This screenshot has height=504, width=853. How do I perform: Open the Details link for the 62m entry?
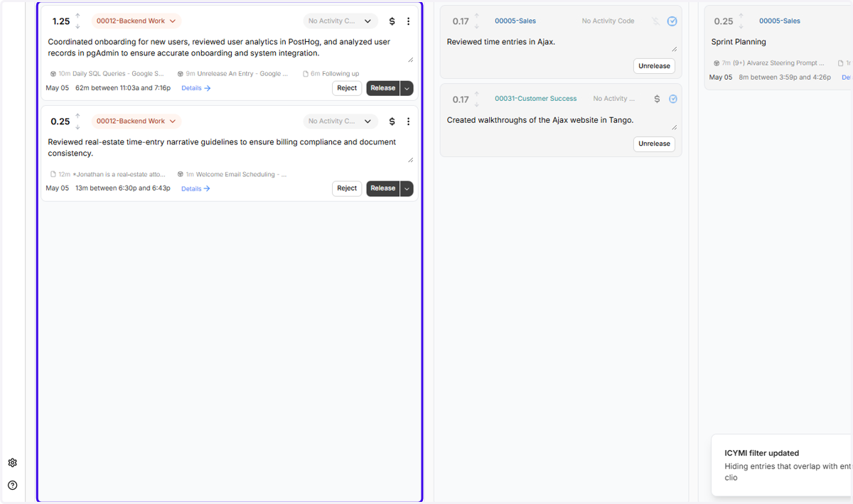(x=196, y=88)
